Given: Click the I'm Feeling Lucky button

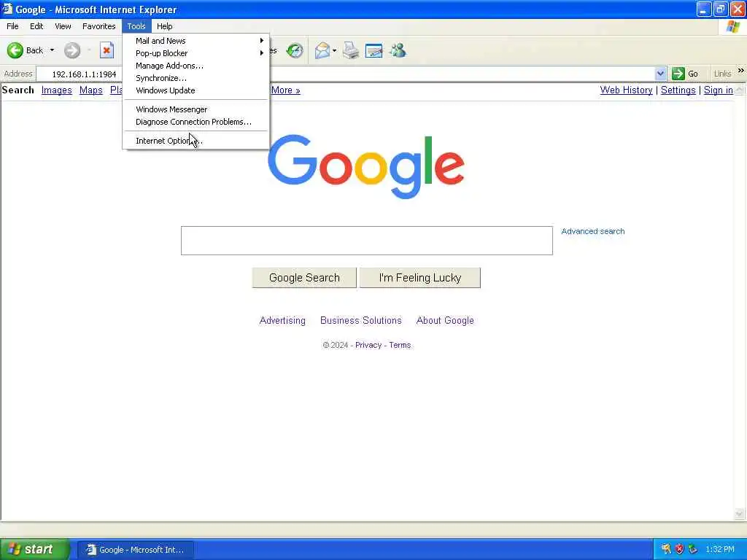Looking at the screenshot, I should click(420, 278).
